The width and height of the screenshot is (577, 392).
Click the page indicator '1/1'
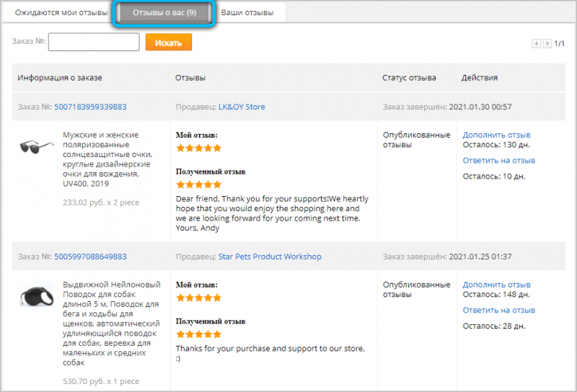pyautogui.click(x=560, y=43)
